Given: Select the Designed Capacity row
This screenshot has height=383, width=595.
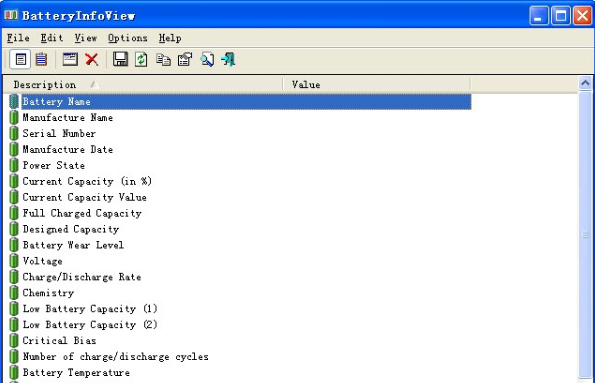Looking at the screenshot, I should [240, 229].
